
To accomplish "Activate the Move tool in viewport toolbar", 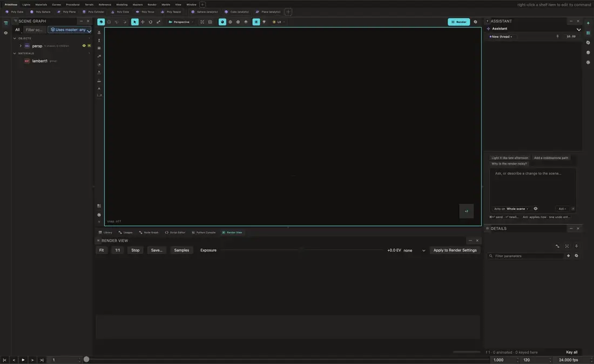I will pos(143,22).
